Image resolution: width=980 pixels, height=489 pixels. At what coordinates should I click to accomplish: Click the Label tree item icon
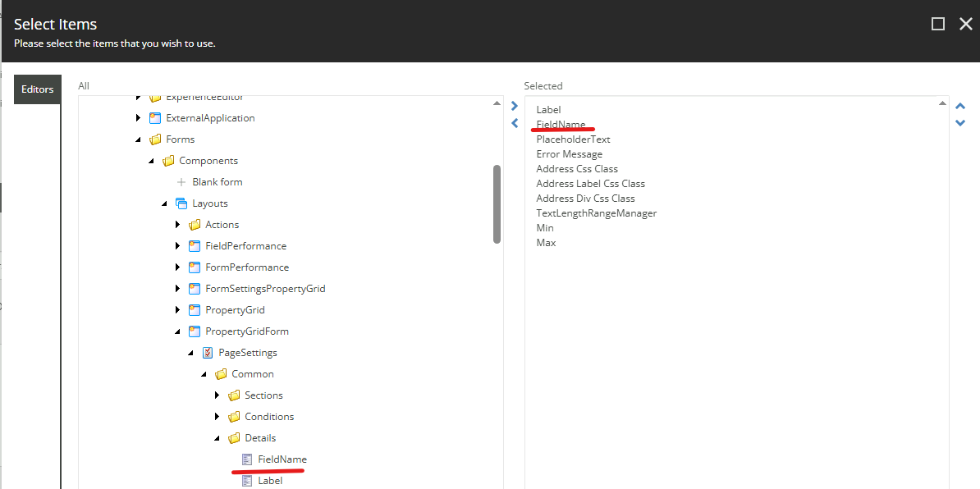(x=247, y=480)
